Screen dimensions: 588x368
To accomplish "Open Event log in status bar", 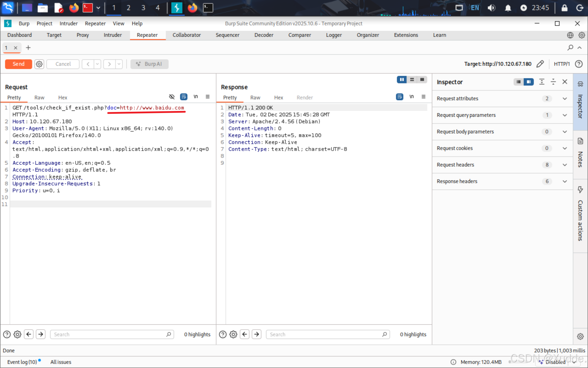I will 22,362.
